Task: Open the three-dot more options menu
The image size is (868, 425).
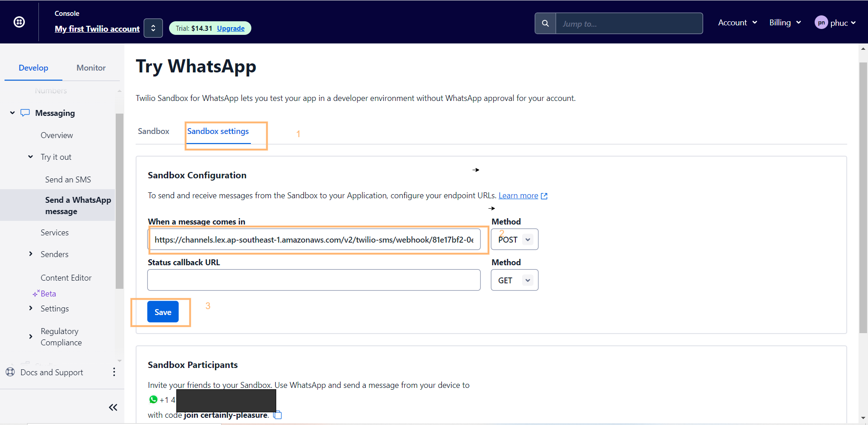Action: coord(114,372)
